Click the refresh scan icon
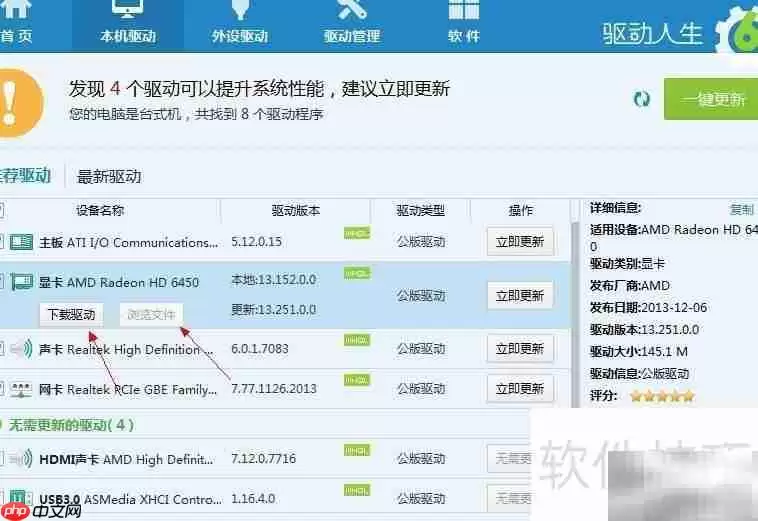Screen dimensions: 758x521 click(x=641, y=100)
